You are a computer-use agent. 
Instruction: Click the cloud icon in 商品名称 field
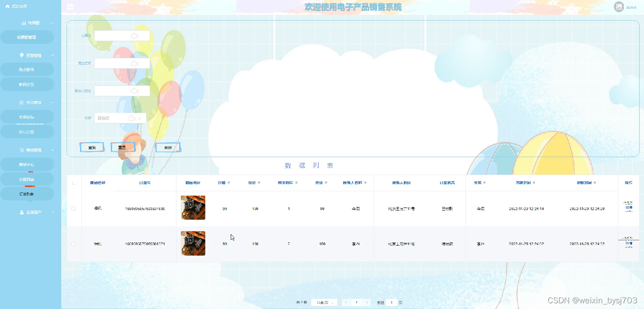click(x=135, y=63)
